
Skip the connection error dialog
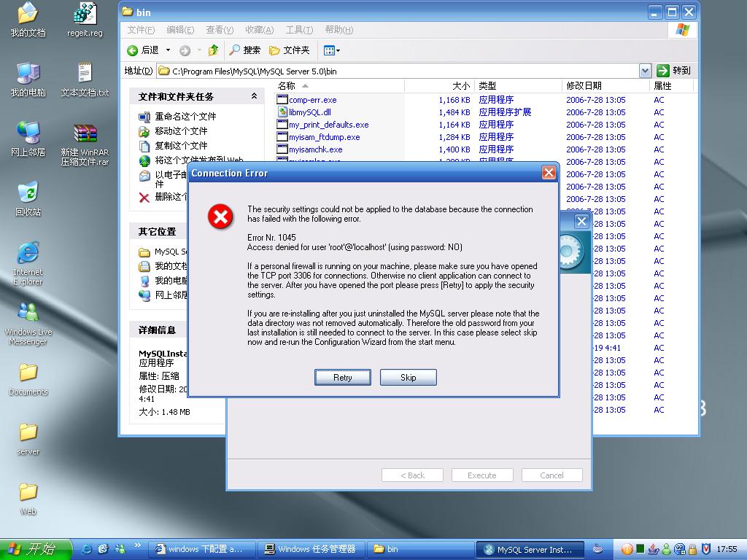click(x=409, y=377)
